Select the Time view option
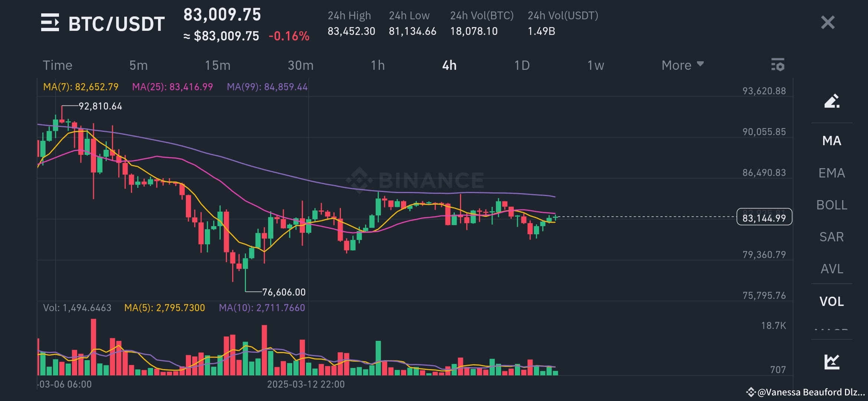868x401 pixels. pos(57,65)
